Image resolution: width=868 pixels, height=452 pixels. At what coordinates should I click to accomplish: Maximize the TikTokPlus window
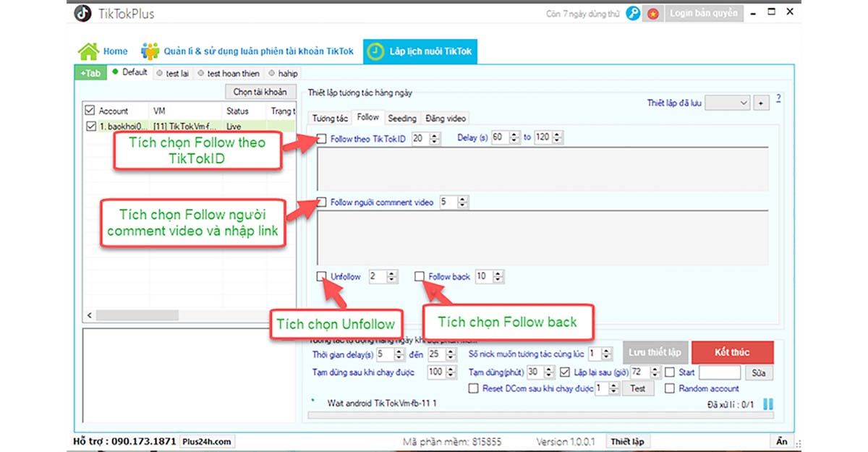click(771, 12)
